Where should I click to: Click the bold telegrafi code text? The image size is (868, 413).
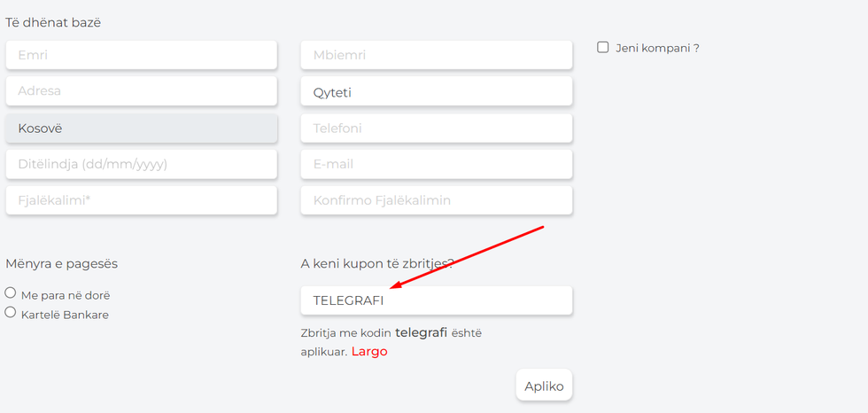pos(422,333)
